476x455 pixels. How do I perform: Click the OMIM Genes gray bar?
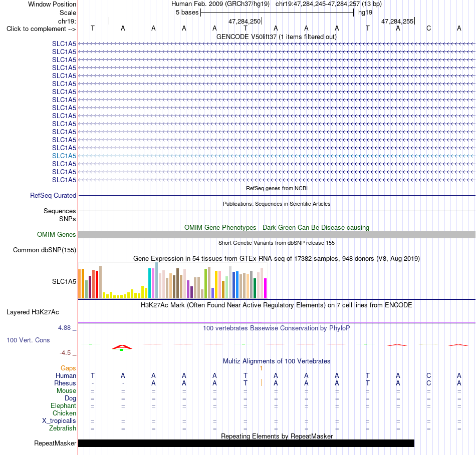point(277,234)
